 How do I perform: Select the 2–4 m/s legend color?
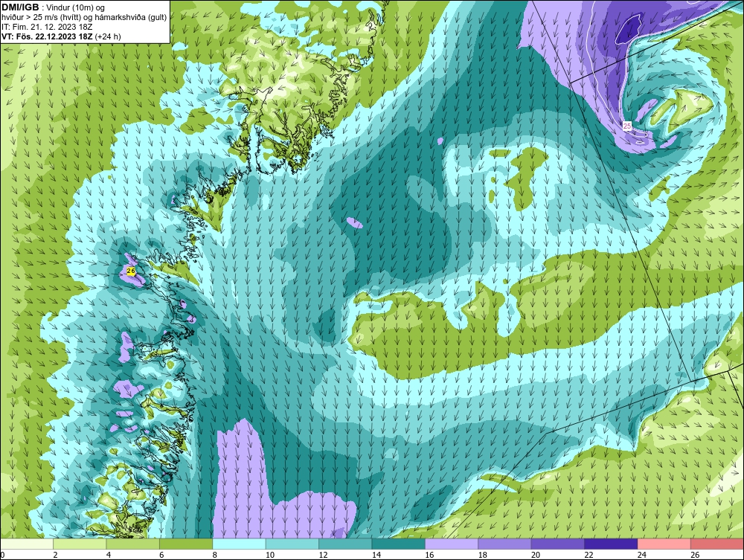80,544
